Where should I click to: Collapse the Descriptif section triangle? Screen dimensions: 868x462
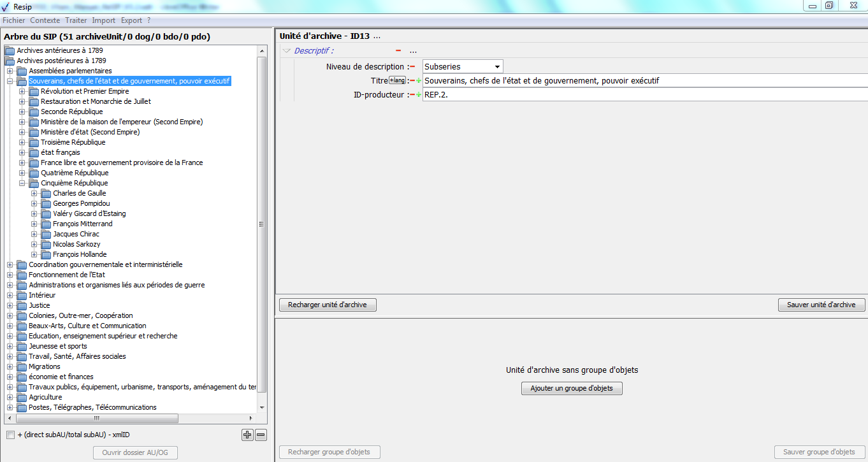tap(287, 51)
